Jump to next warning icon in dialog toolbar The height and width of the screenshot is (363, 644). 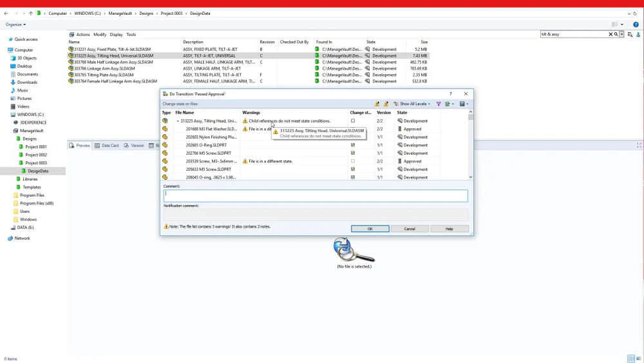click(377, 104)
